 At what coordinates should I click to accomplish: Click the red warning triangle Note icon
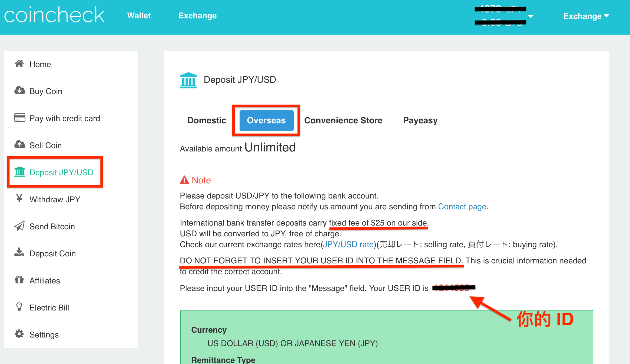[184, 180]
